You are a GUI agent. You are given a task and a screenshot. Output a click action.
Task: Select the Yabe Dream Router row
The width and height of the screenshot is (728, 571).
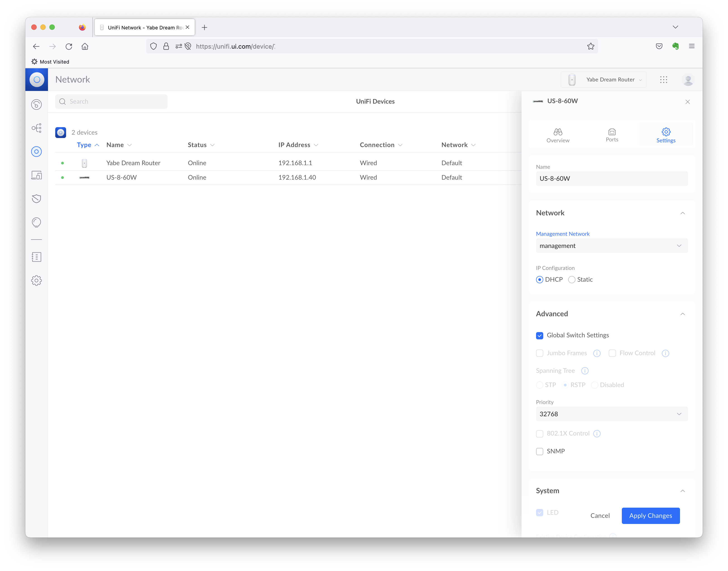[x=288, y=163]
